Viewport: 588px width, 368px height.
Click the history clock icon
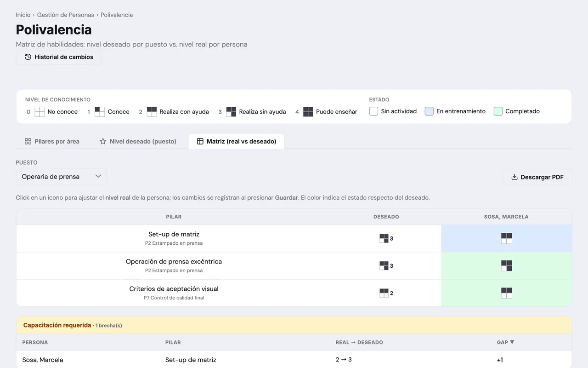28,57
